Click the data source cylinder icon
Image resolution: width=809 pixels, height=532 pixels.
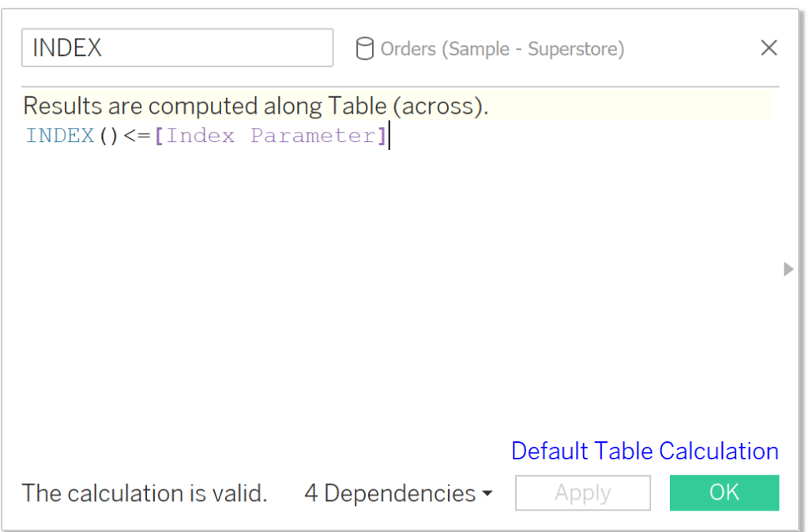point(365,49)
